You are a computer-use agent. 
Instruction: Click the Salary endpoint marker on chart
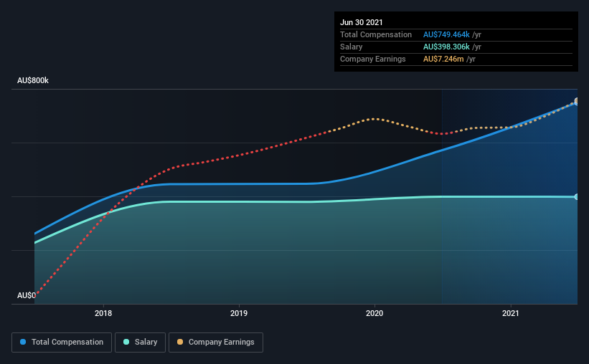pyautogui.click(x=577, y=196)
